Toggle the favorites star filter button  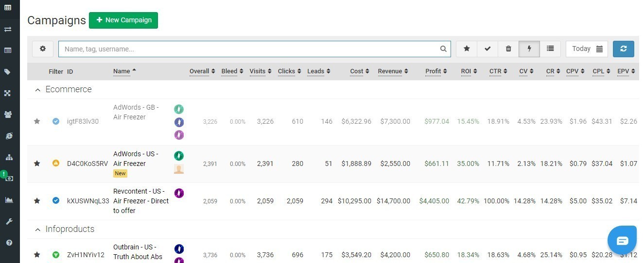(467, 49)
